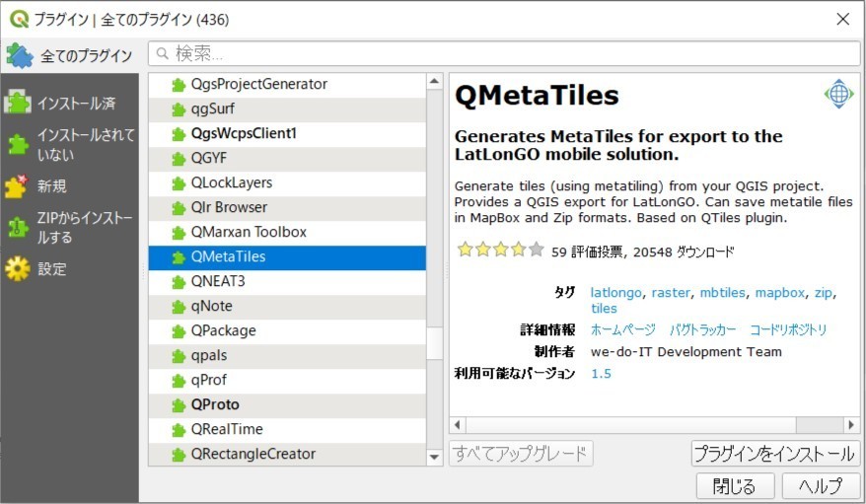Viewport: 866px width, 504px height.
Task: Click the puzzle icon next to QgsProjectGenerator
Action: point(178,85)
